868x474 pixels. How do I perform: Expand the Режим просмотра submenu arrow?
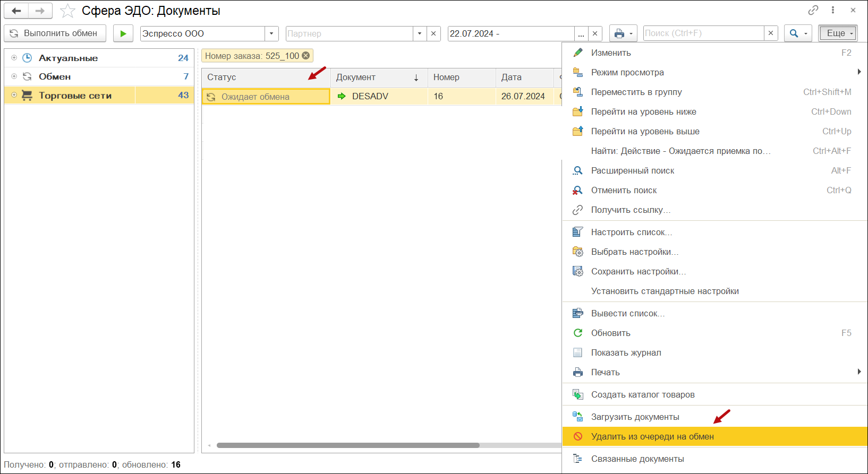tap(859, 72)
